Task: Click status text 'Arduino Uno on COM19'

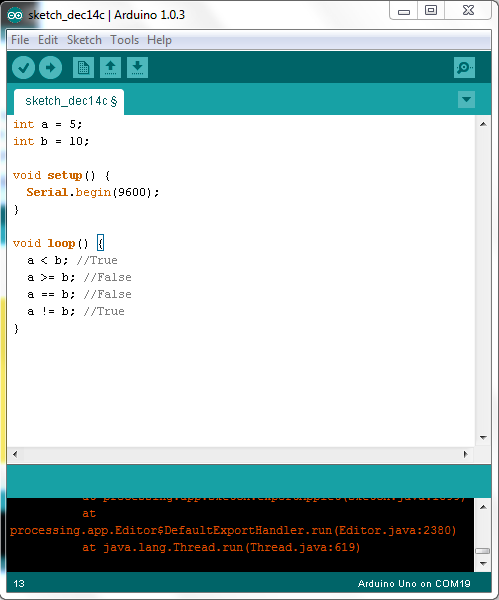Action: point(414,584)
